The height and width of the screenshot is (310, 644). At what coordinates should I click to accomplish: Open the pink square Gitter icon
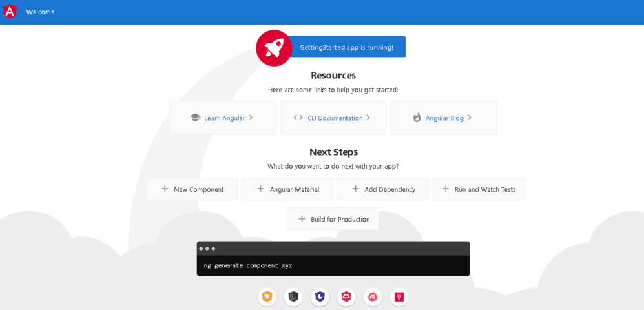coord(399,296)
